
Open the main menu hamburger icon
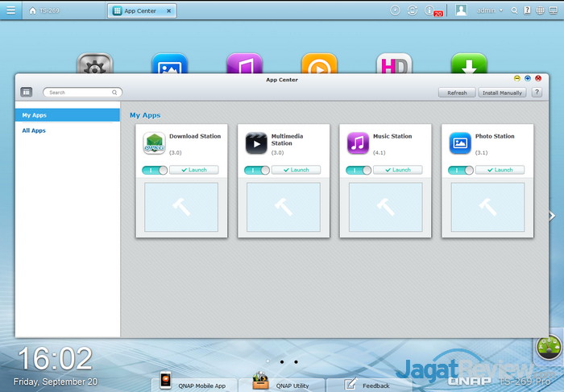click(10, 10)
